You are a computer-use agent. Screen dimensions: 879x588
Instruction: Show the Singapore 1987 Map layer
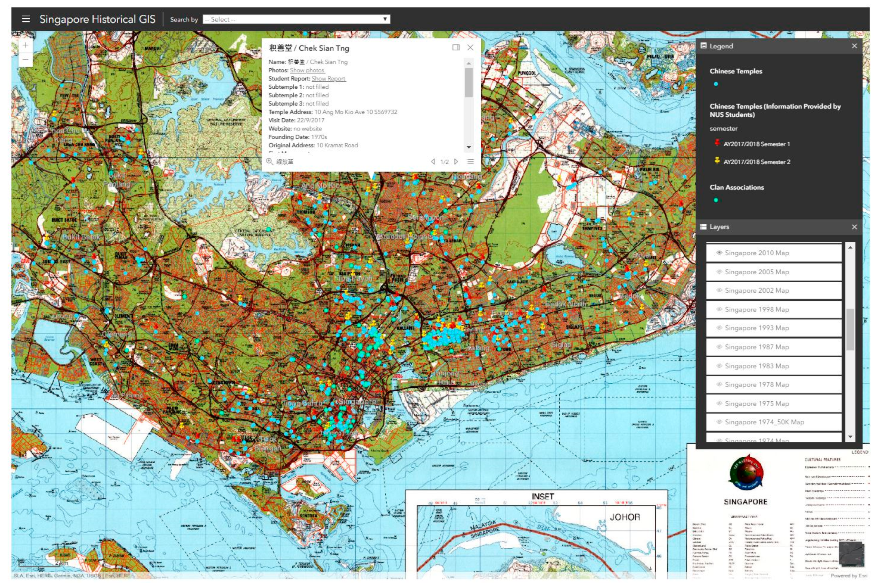pos(719,347)
